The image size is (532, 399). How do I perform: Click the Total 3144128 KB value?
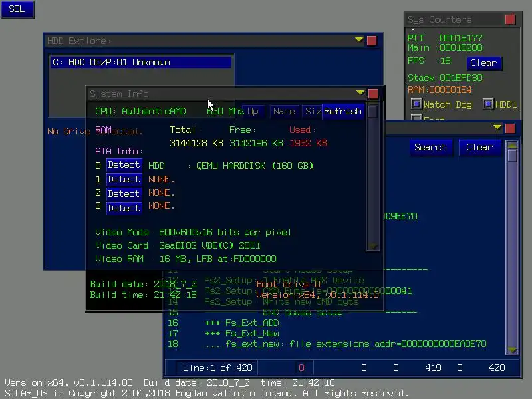click(196, 143)
